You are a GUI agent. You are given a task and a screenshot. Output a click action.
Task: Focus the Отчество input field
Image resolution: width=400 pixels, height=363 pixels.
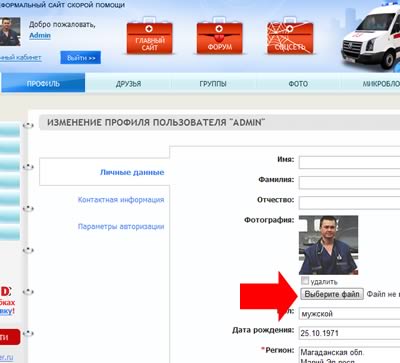(x=349, y=202)
